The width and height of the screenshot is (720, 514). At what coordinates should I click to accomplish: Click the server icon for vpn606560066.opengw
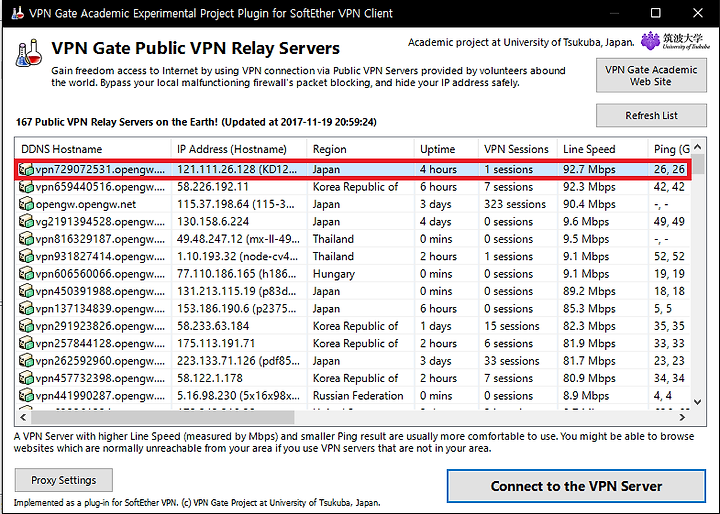point(26,274)
